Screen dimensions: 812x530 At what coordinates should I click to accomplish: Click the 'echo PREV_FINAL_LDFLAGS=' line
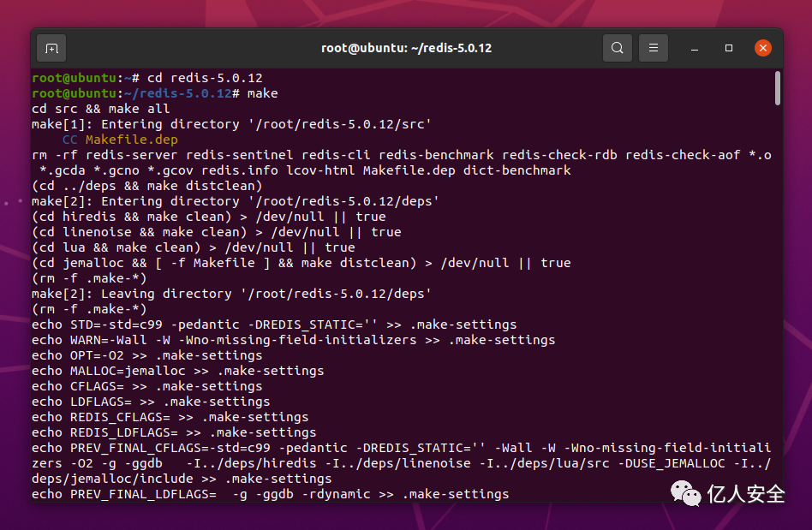[271, 494]
